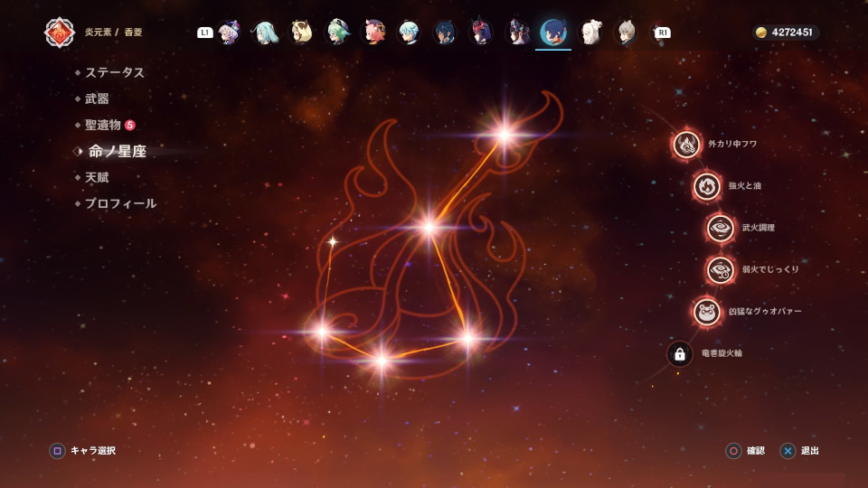868x488 pixels.
Task: Switch to the dark-blue-haired tan-skinned character portrait
Action: coord(445,33)
